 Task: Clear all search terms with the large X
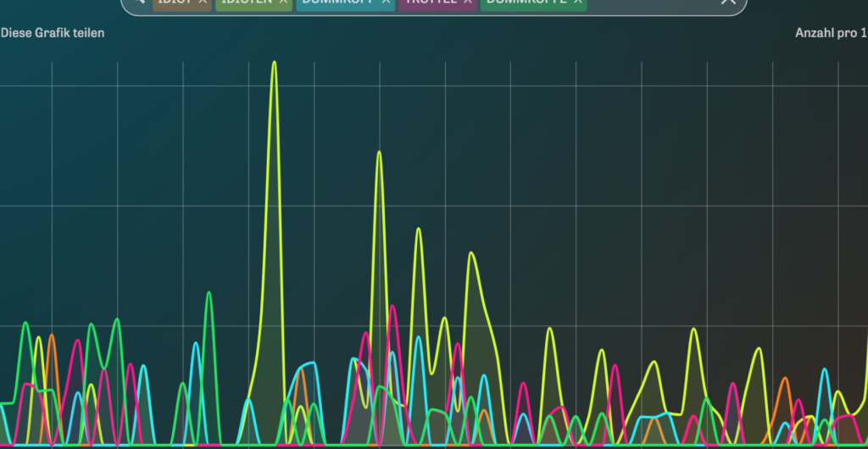(x=727, y=3)
